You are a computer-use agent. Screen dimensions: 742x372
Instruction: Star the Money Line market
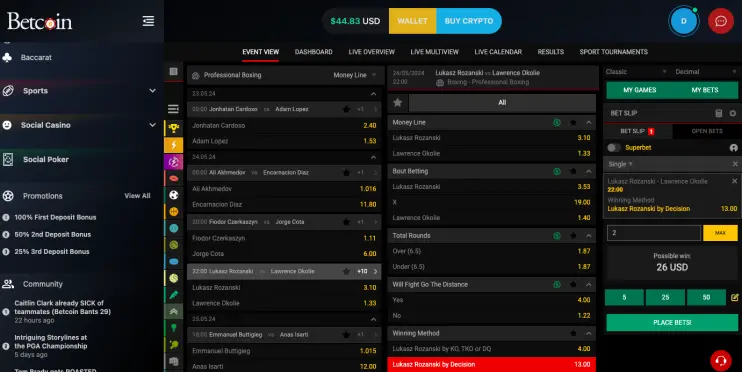click(573, 123)
